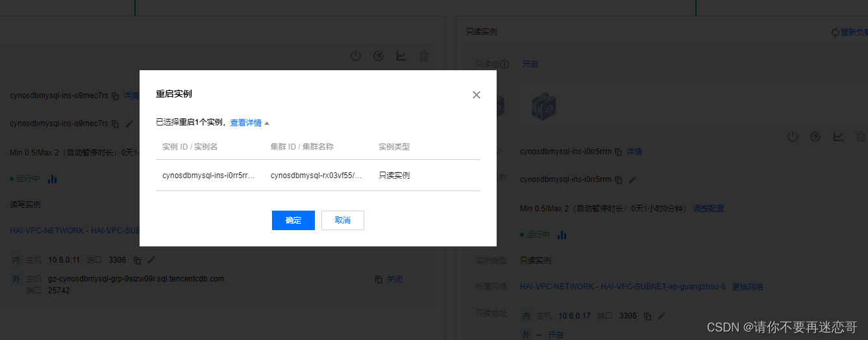Screen dimensions: 868x340
Task: Select 只读实例 cell in dialog table
Action: [x=394, y=176]
